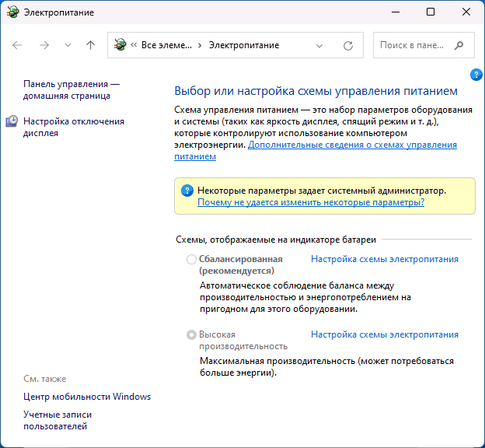Viewport: 485px width, 448px height.
Task: Open 'Настройка отключения дисплея' link
Action: click(74, 127)
